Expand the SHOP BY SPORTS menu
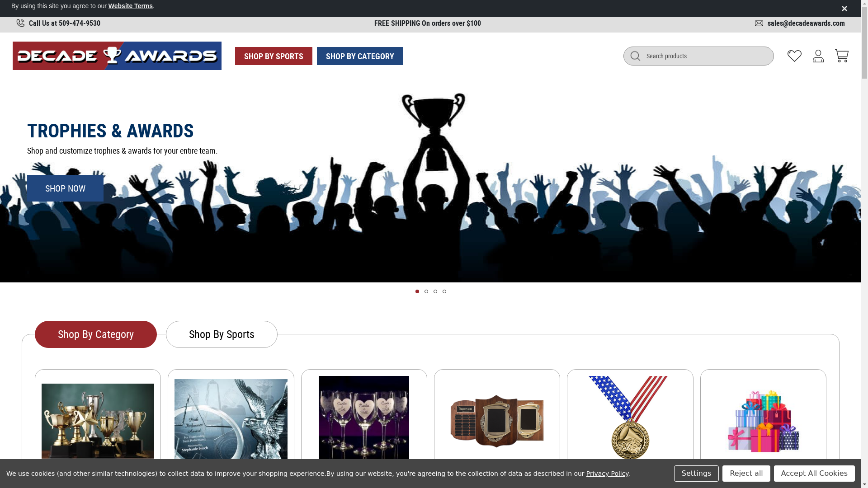The height and width of the screenshot is (488, 868). pyautogui.click(x=274, y=56)
